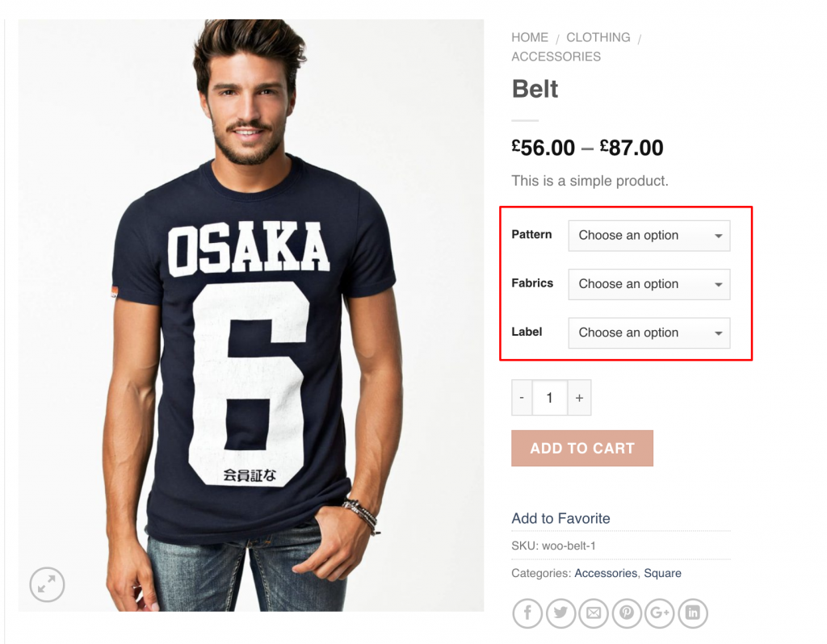The width and height of the screenshot is (827, 644).
Task: Click the quantity input field
Action: pos(550,397)
